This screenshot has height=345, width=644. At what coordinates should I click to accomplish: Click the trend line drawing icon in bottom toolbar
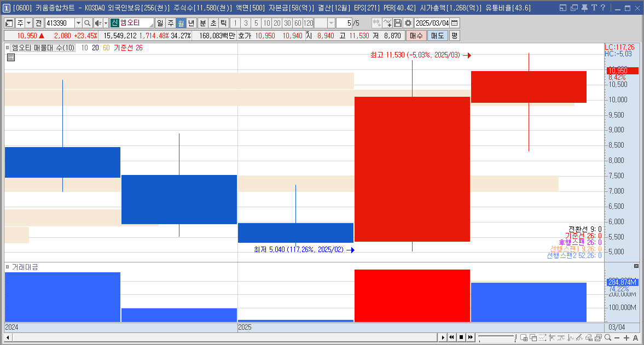pos(579,337)
